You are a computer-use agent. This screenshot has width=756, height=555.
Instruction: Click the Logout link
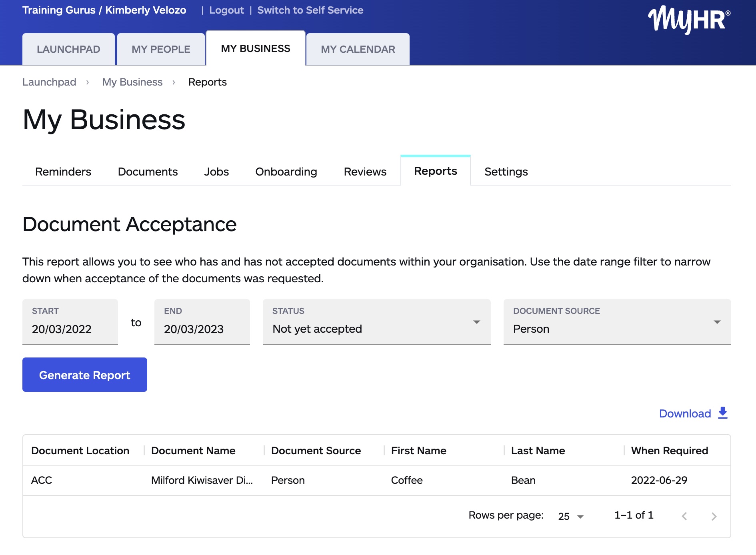tap(226, 10)
